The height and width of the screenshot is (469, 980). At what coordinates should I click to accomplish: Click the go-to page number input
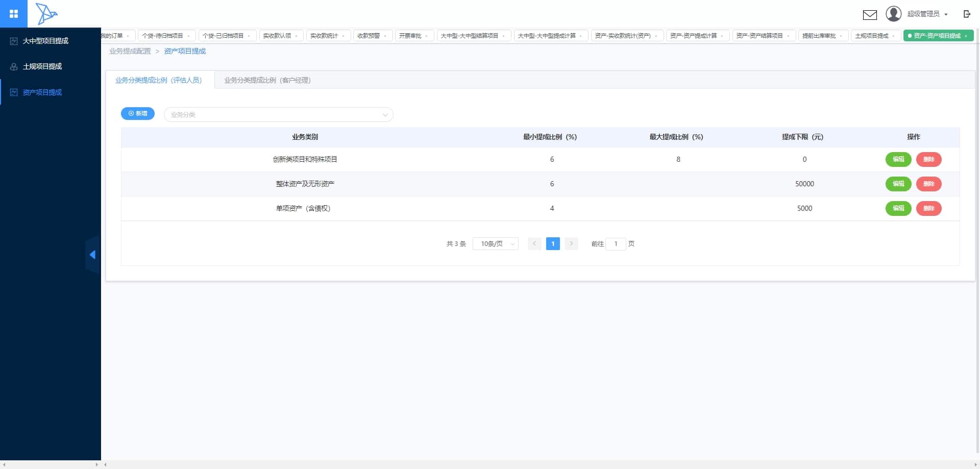(x=616, y=244)
